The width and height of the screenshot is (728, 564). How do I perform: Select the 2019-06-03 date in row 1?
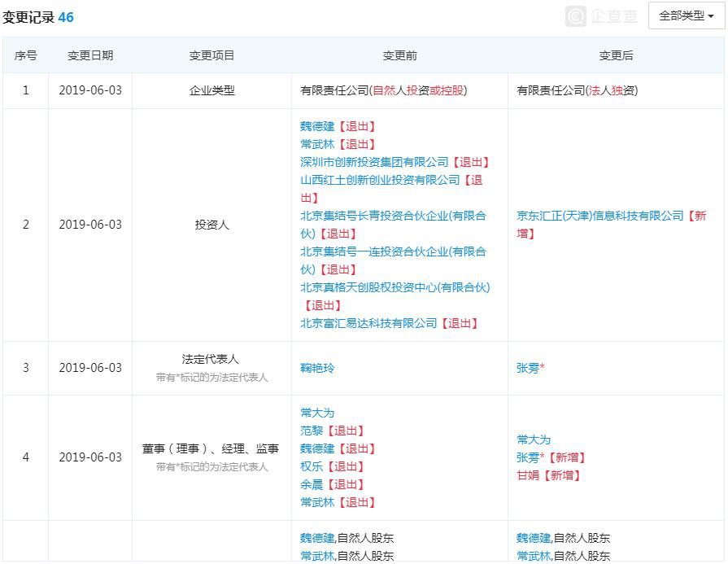pos(90,90)
